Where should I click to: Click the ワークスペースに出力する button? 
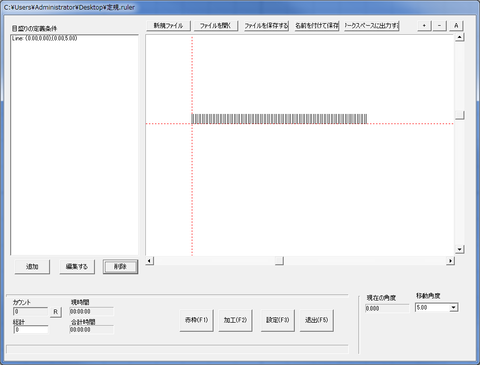371,26
